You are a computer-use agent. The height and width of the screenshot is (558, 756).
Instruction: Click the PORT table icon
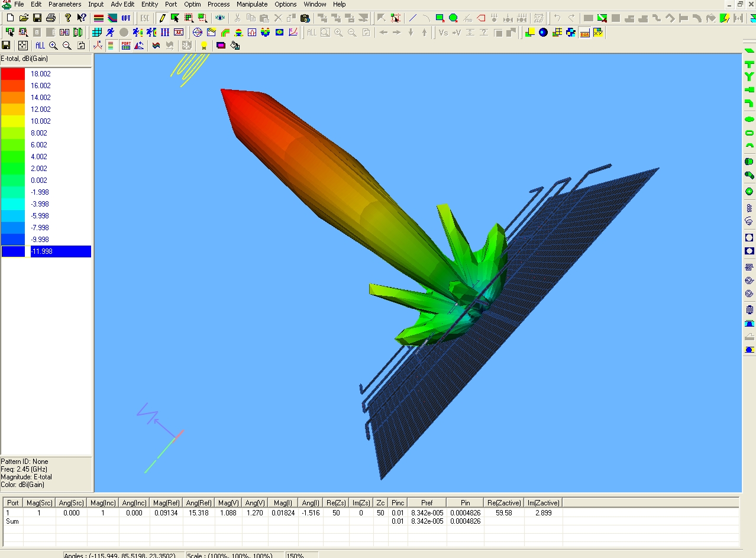tap(126, 46)
